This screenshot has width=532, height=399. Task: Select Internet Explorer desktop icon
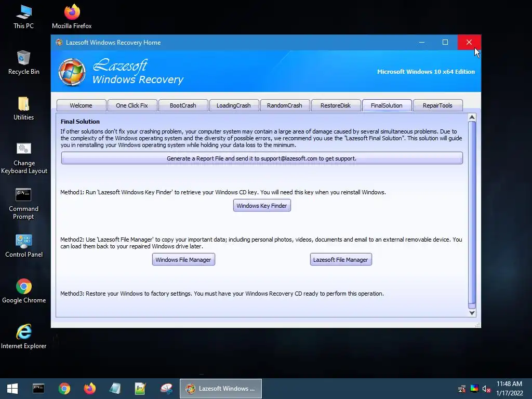(24, 337)
